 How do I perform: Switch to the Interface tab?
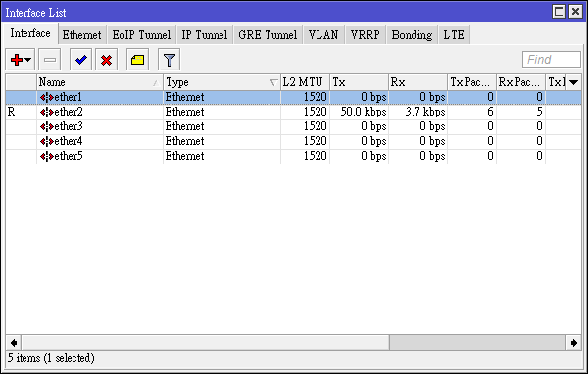(x=30, y=33)
